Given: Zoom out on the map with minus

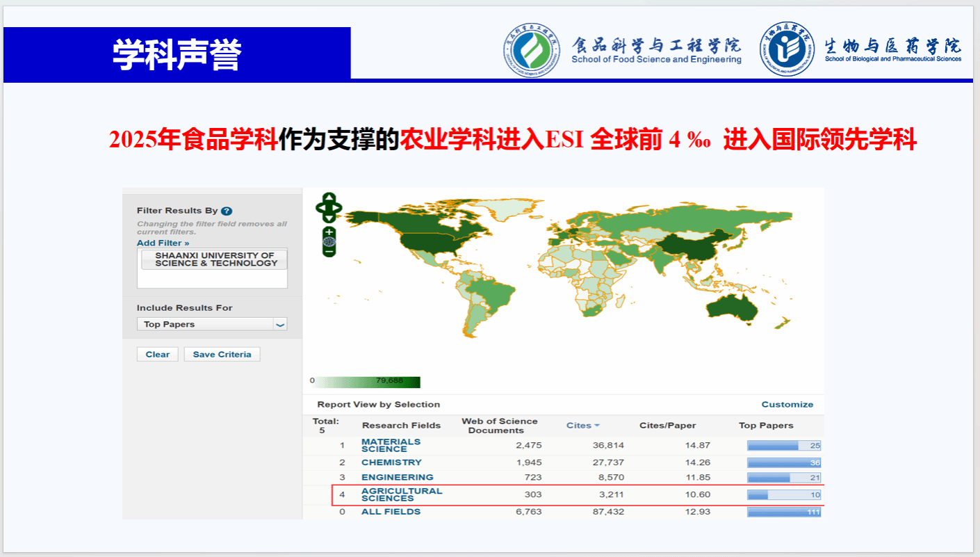Looking at the screenshot, I should pos(329,251).
